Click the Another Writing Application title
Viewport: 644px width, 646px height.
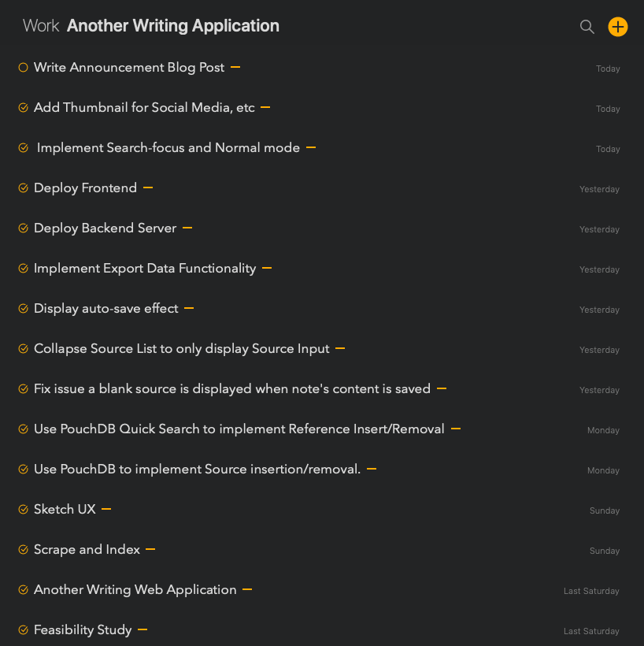pyautogui.click(x=173, y=26)
